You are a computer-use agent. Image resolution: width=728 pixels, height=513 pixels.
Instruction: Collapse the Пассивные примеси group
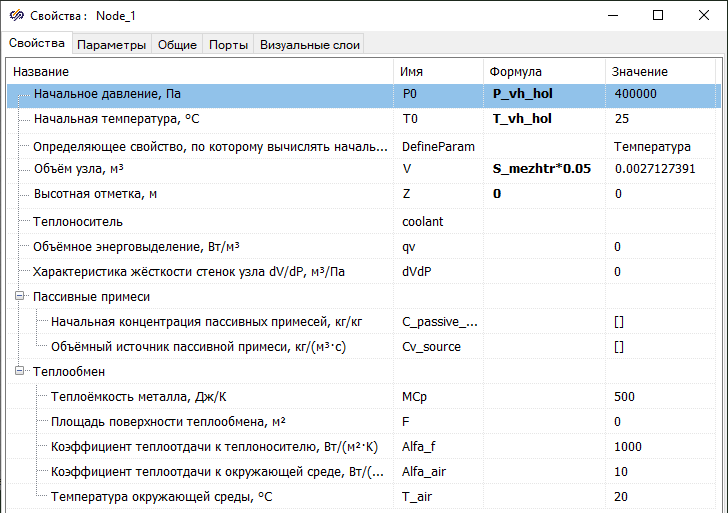click(x=20, y=297)
